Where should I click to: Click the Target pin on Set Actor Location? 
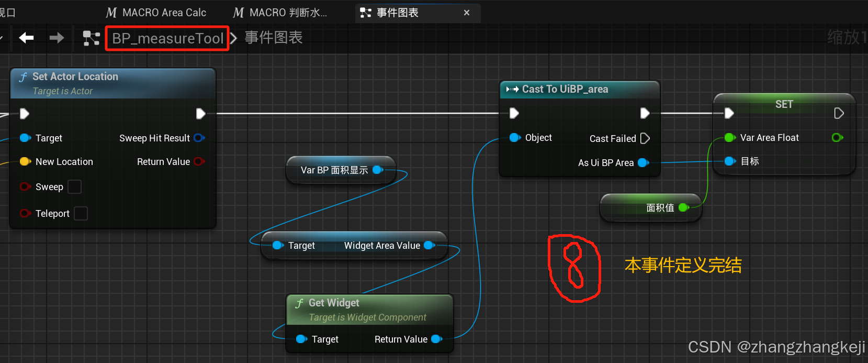click(25, 138)
